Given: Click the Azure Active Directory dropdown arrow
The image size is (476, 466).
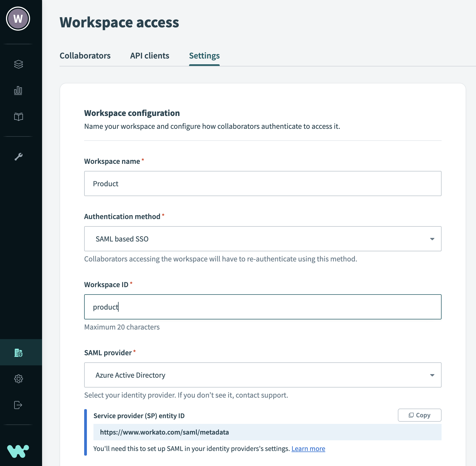Looking at the screenshot, I should coord(432,375).
